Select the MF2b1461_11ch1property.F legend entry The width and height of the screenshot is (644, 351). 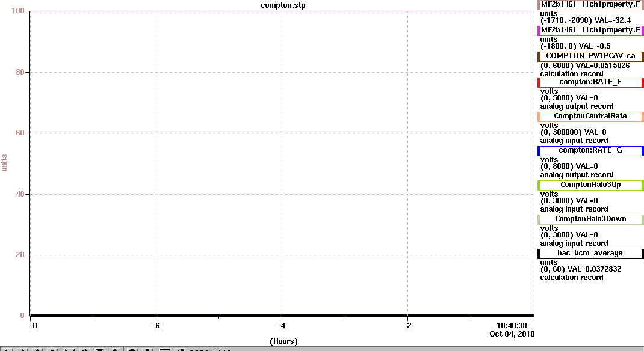[590, 5]
